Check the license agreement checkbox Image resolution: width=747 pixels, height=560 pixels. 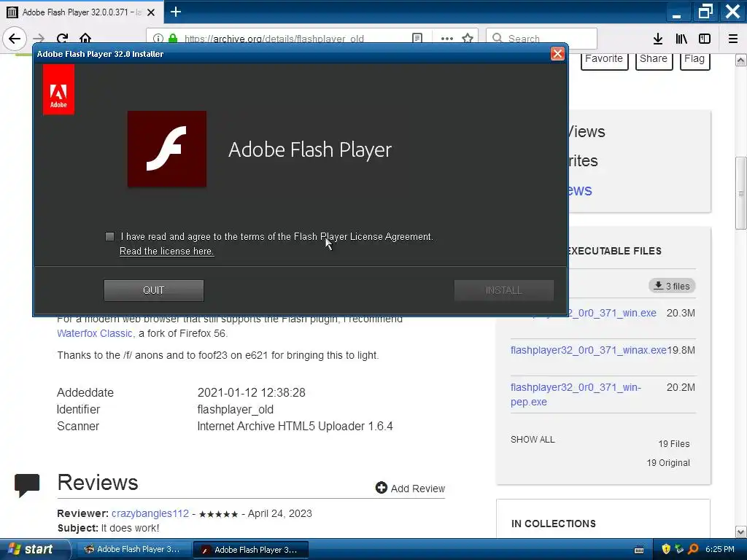[109, 237]
